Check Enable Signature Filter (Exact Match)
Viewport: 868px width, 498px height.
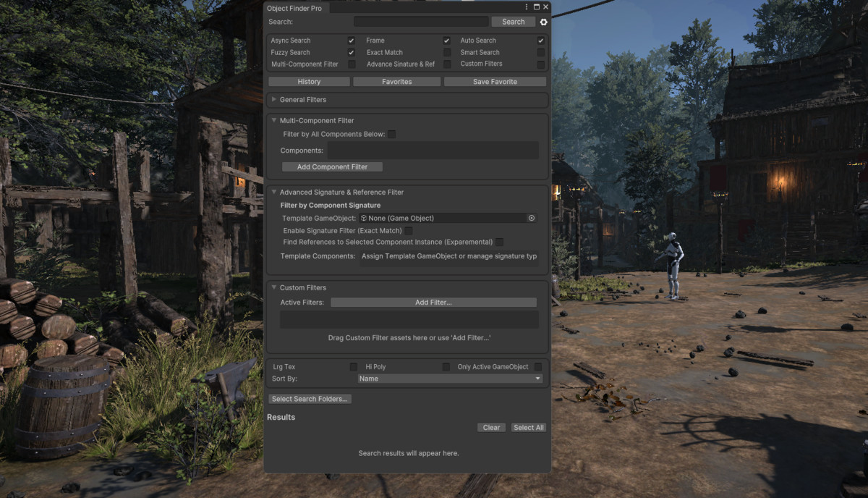409,230
